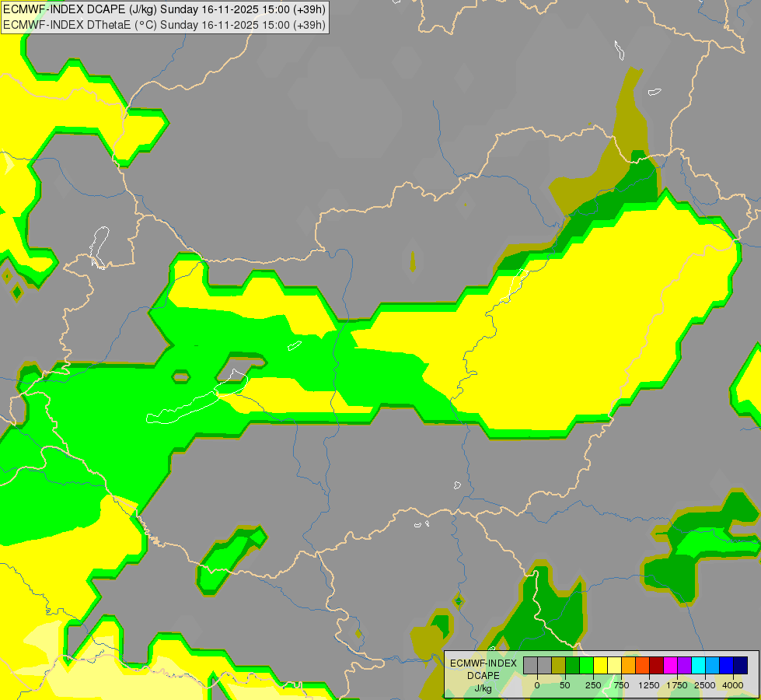Screen dimensions: 761x700
Task: Choose the orange legend swatch
Action: pos(629,665)
